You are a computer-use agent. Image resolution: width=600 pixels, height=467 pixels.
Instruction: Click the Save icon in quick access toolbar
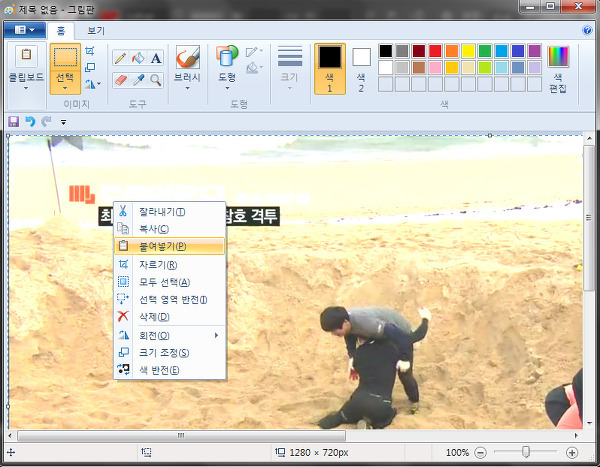tap(13, 122)
